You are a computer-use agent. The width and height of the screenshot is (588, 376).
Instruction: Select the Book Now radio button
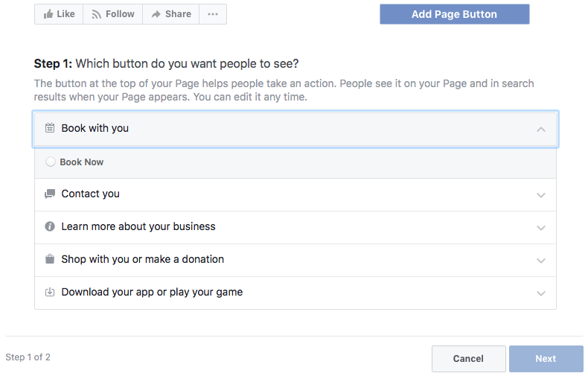51,162
